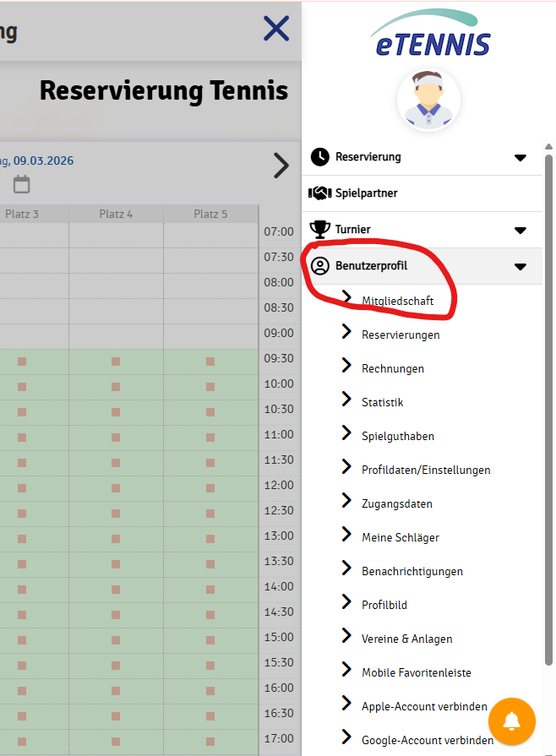Click the sidebar vertical scrollbar
556x756 pixels.
(548, 405)
